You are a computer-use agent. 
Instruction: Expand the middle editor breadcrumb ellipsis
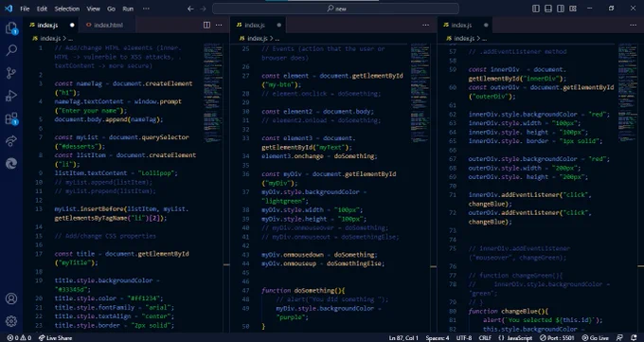[x=277, y=39]
